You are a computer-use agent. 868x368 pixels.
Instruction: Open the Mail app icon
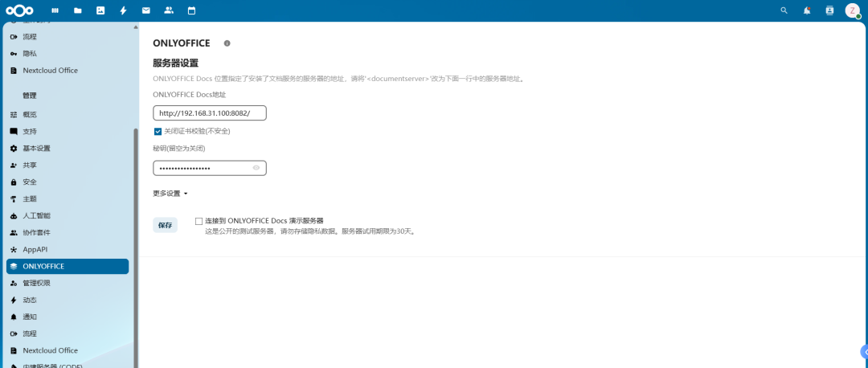click(145, 10)
